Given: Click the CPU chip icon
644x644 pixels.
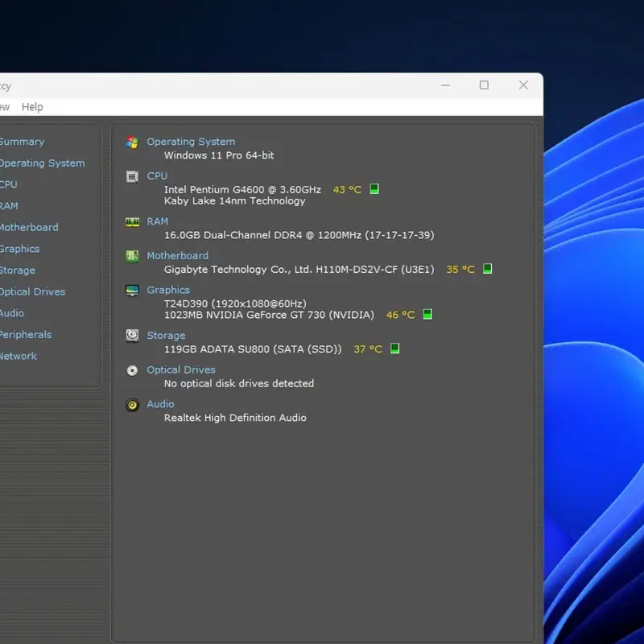Looking at the screenshot, I should coord(132,176).
